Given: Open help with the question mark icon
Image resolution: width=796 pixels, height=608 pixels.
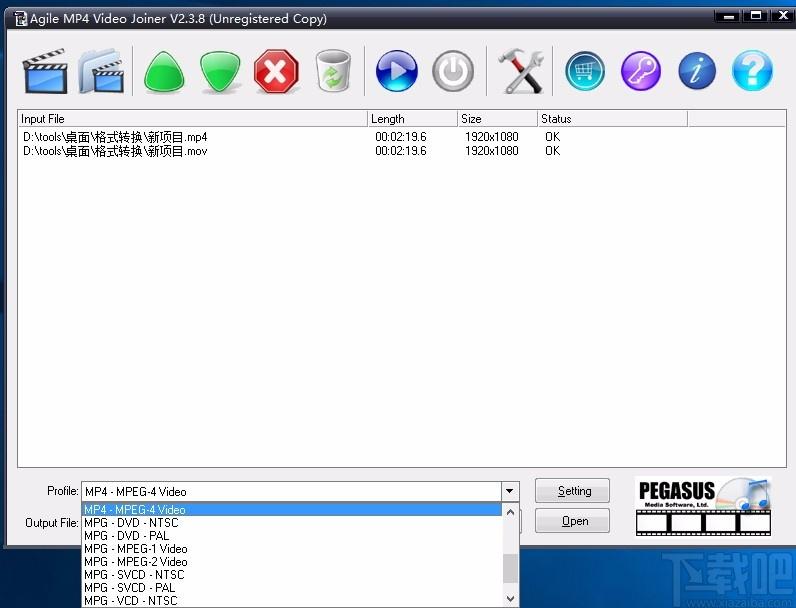Looking at the screenshot, I should click(752, 71).
